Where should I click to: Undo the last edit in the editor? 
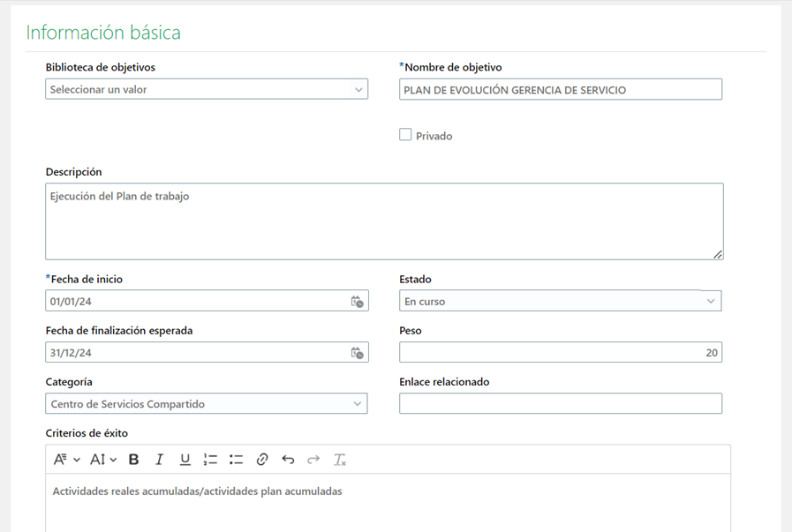(288, 460)
